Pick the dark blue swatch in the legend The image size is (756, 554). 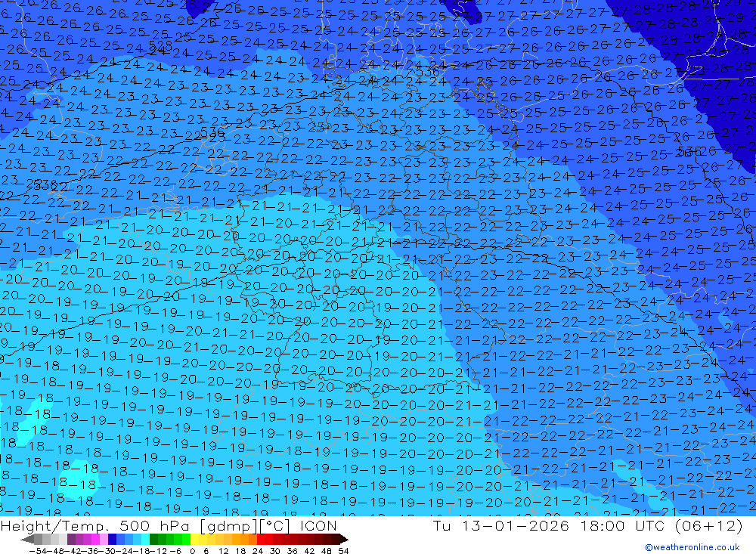coord(112,540)
